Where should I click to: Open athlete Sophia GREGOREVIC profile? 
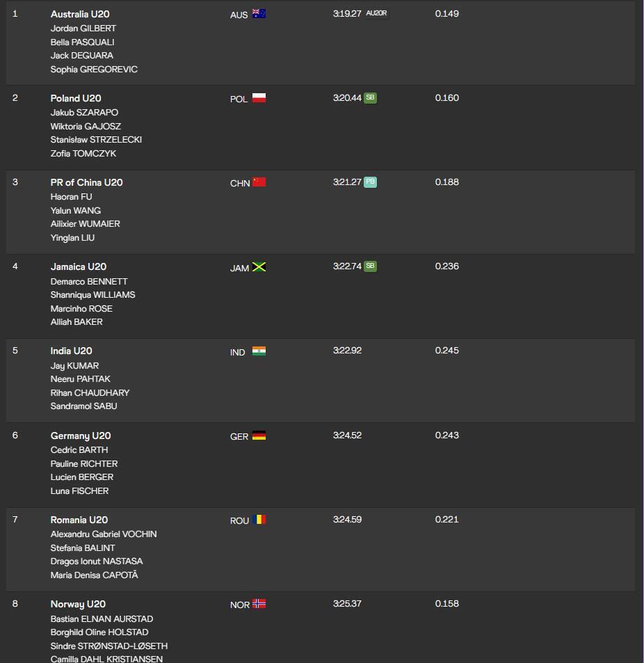tap(94, 70)
